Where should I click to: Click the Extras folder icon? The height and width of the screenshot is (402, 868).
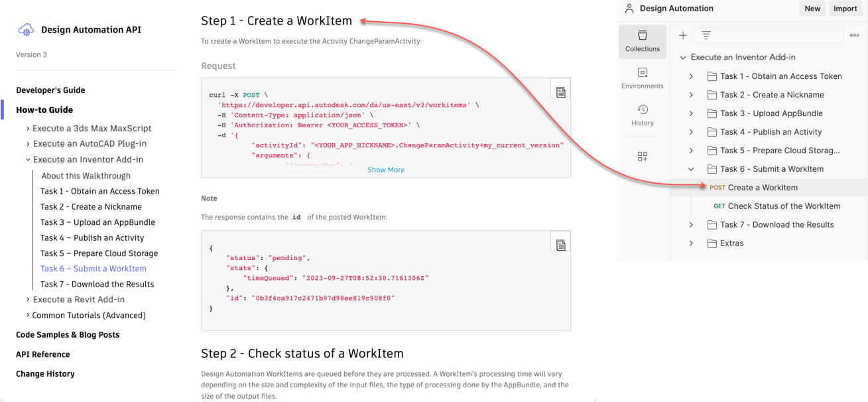click(712, 243)
